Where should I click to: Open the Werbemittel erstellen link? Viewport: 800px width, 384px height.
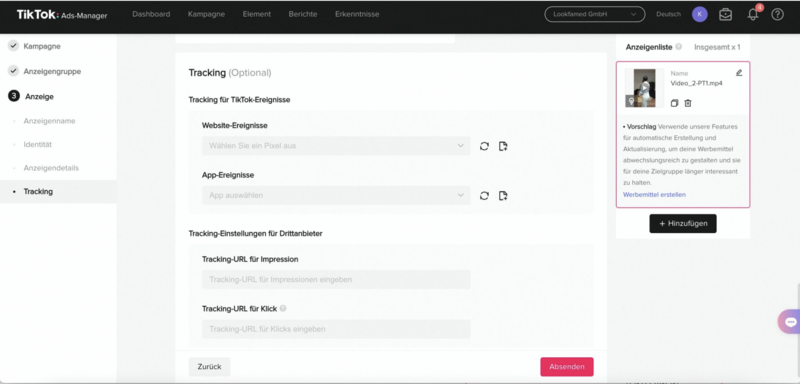(654, 195)
